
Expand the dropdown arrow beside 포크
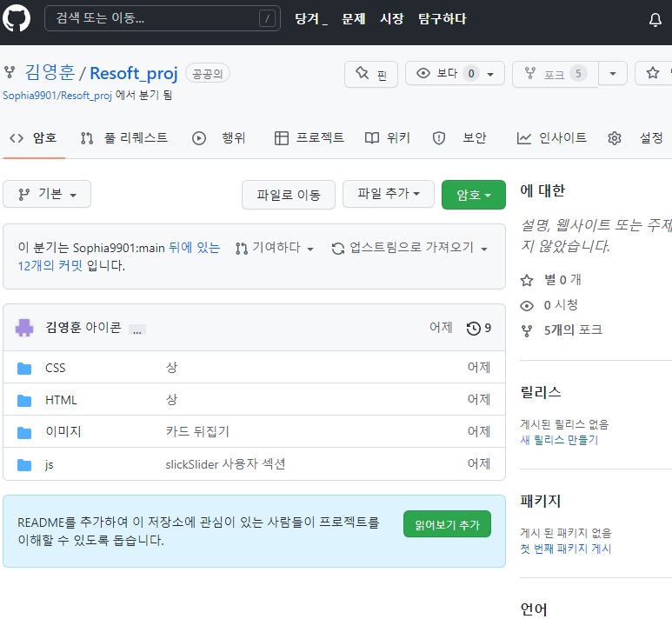pos(613,74)
